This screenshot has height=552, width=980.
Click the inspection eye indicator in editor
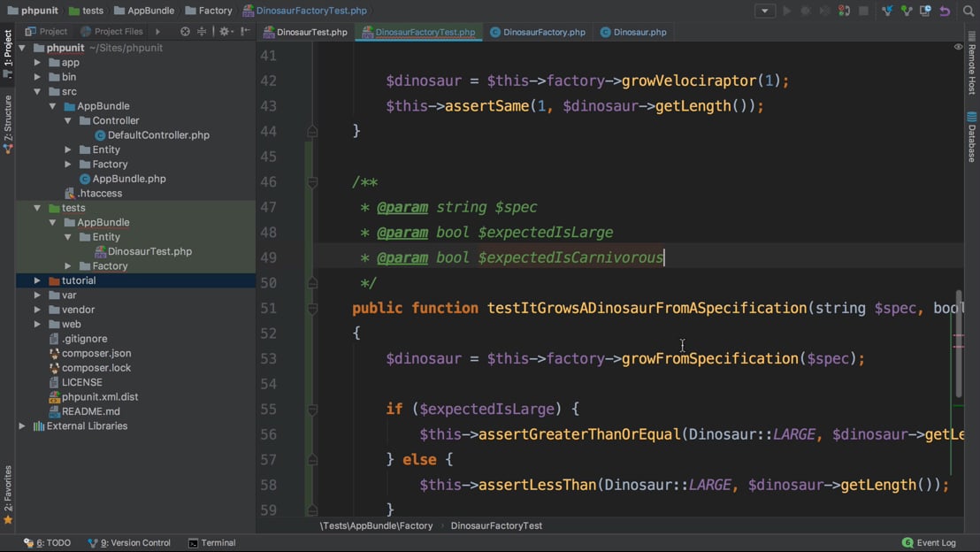958,47
